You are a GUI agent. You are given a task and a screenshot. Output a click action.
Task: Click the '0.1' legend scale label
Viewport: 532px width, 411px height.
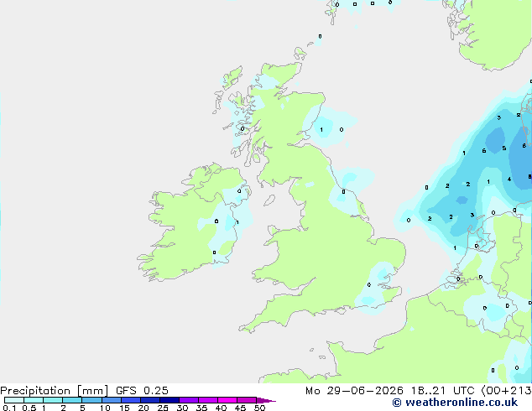[x=9, y=408]
